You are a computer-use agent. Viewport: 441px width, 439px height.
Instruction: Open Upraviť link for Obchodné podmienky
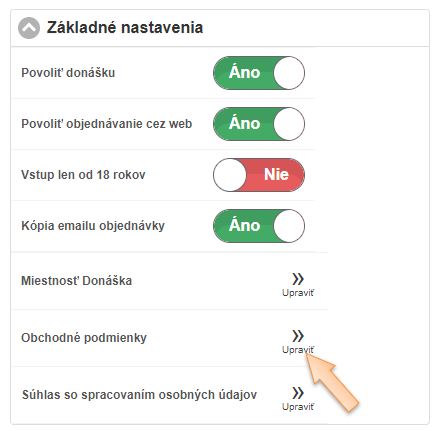(298, 350)
